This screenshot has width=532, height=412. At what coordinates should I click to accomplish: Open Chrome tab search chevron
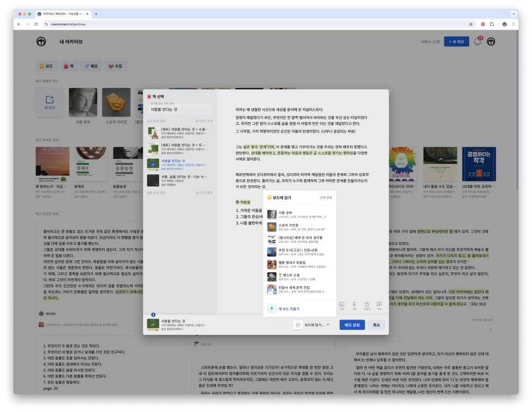(x=513, y=14)
